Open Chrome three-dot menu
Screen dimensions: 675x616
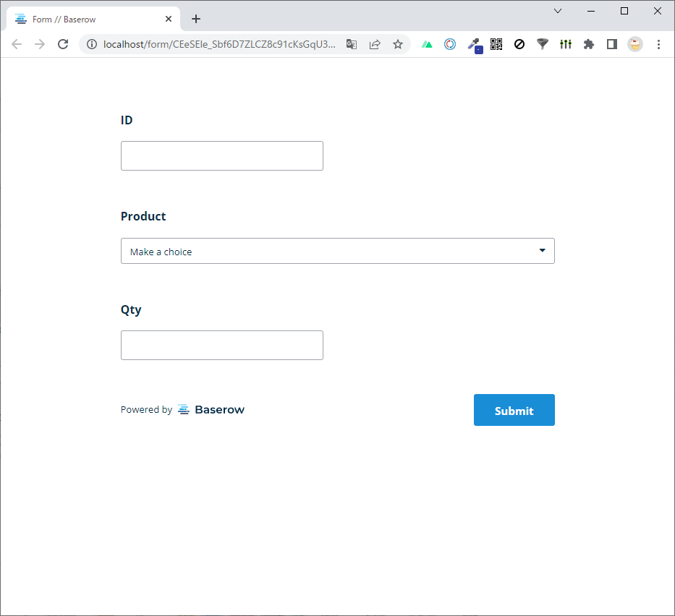tap(658, 44)
